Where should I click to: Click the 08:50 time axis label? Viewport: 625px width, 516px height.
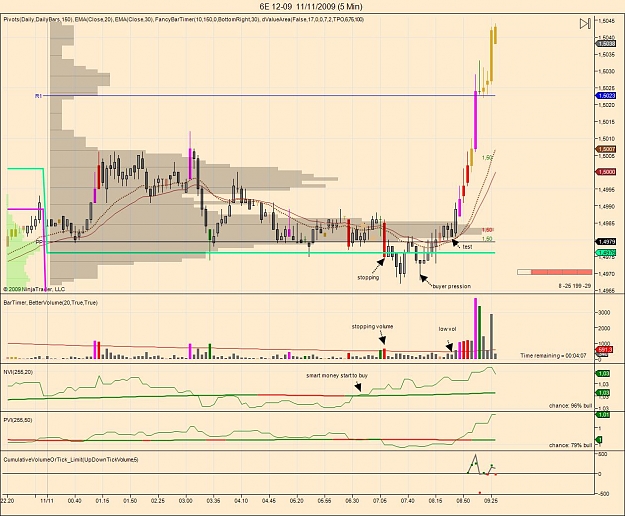coord(463,501)
